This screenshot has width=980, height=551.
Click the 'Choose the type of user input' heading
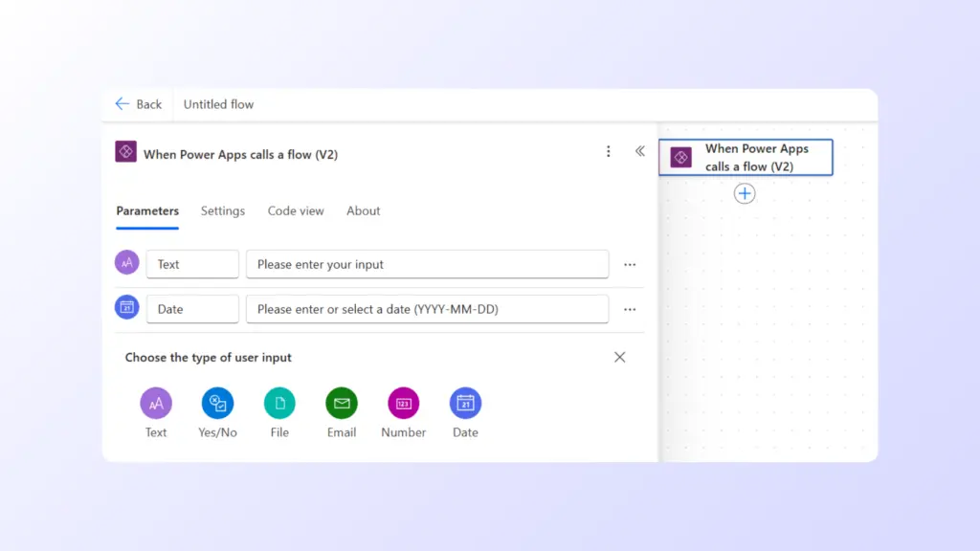click(208, 358)
